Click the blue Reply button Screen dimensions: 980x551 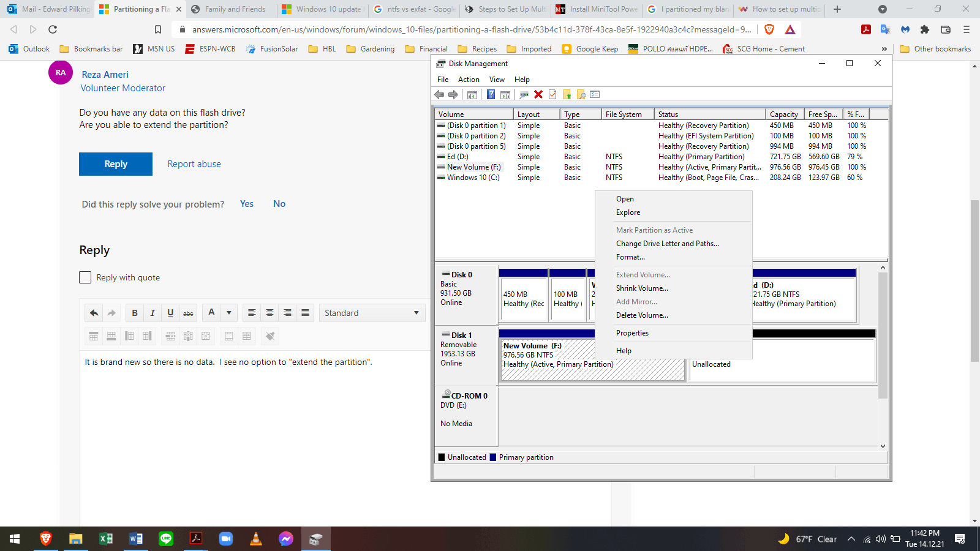pyautogui.click(x=116, y=164)
